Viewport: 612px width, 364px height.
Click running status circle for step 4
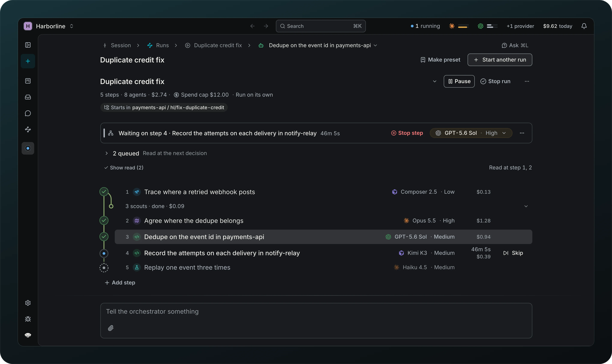click(104, 253)
